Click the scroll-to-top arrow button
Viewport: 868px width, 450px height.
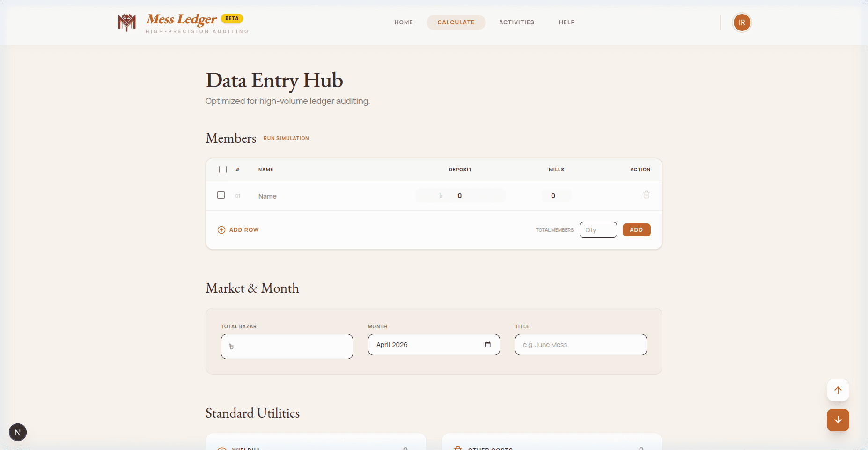click(x=838, y=390)
